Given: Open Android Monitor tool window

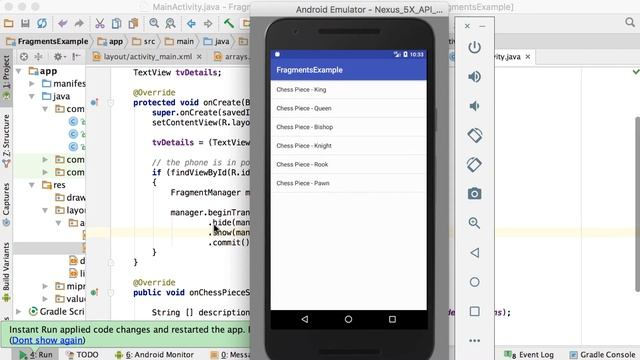Looking at the screenshot, I should coord(154,355).
